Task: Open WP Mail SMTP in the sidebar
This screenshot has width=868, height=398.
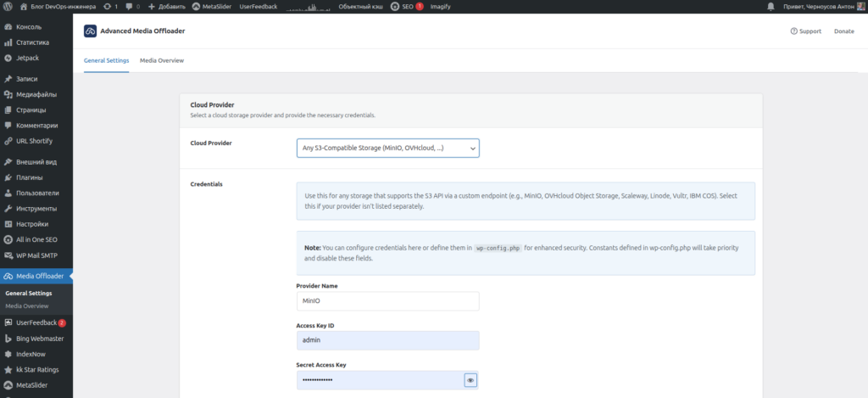Action: coord(36,255)
